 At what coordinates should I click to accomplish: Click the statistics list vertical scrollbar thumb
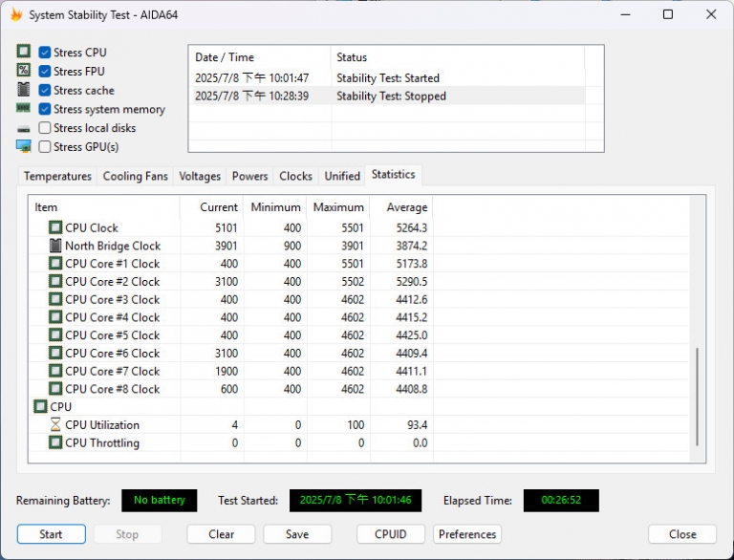[x=697, y=397]
